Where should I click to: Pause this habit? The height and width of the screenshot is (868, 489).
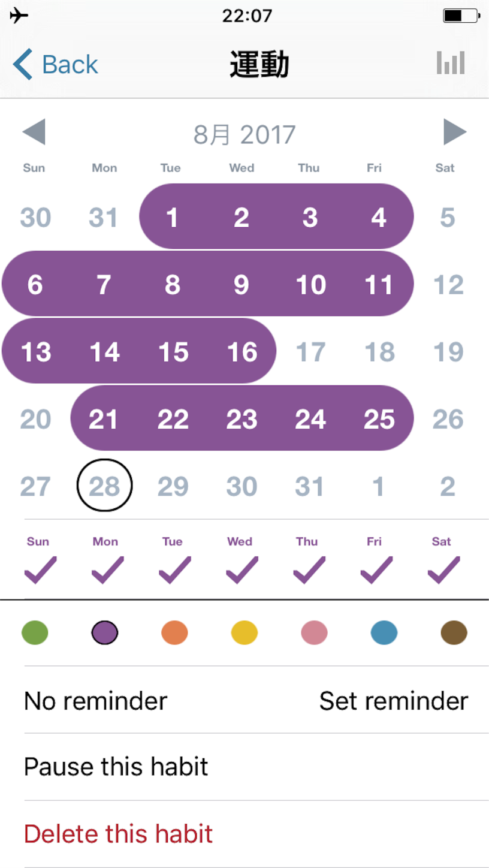point(116,767)
